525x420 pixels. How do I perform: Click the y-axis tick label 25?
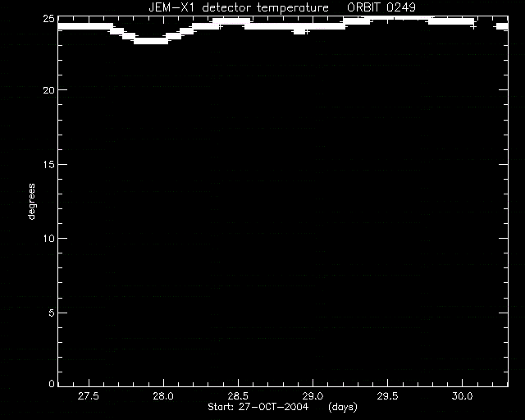(x=49, y=18)
